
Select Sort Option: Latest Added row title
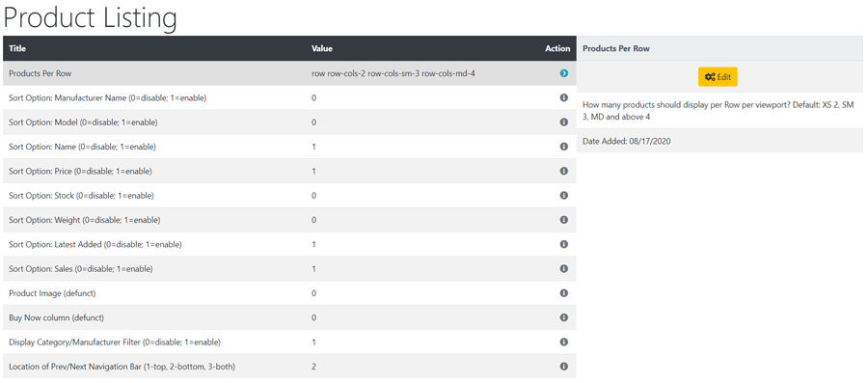click(95, 245)
